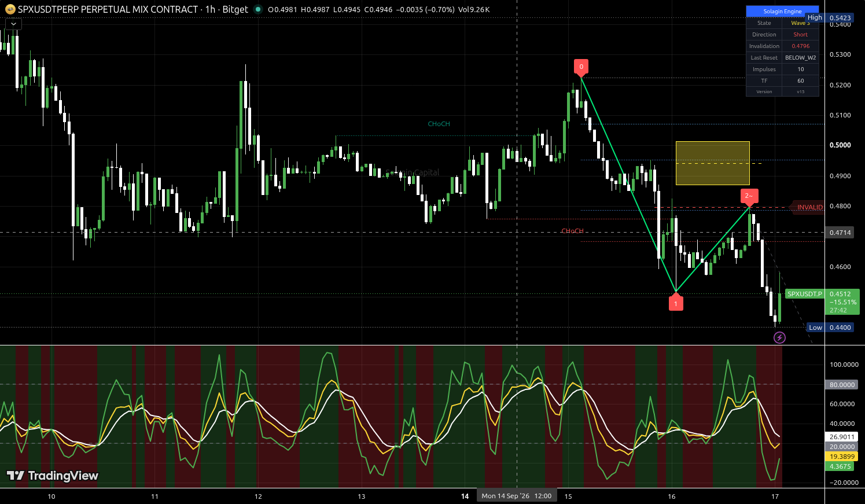Click the red CHoCH label
Viewport: 865px width, 504px height.
point(572,231)
